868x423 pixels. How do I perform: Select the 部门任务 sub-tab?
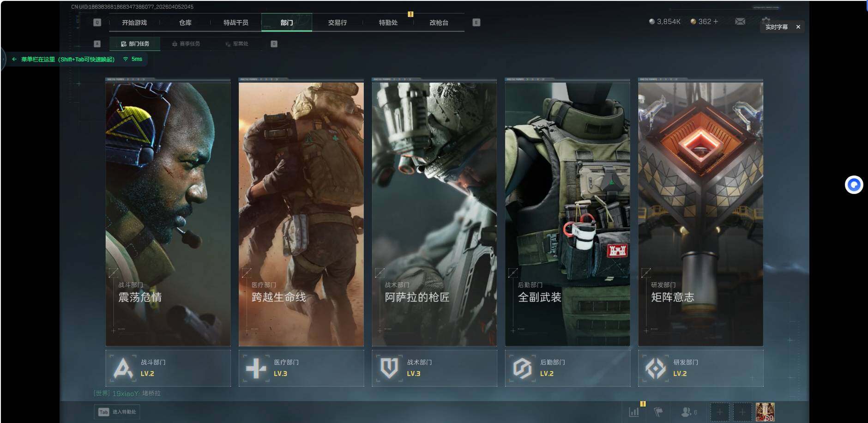[135, 44]
